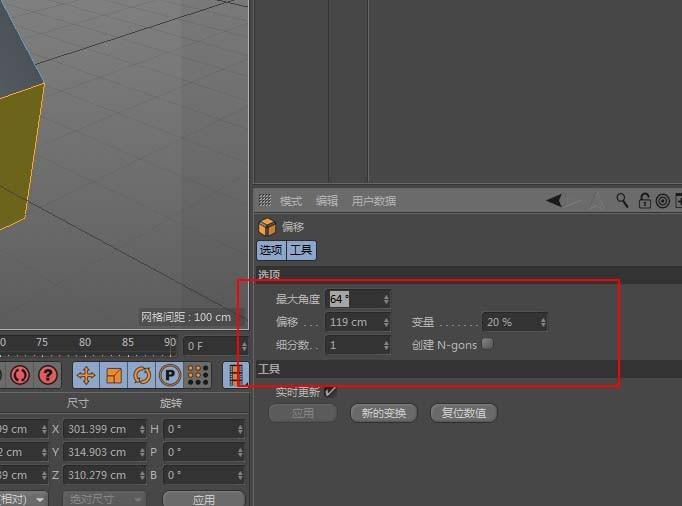Click the 新的变换 button
Screen dimensions: 682x506
click(x=384, y=413)
